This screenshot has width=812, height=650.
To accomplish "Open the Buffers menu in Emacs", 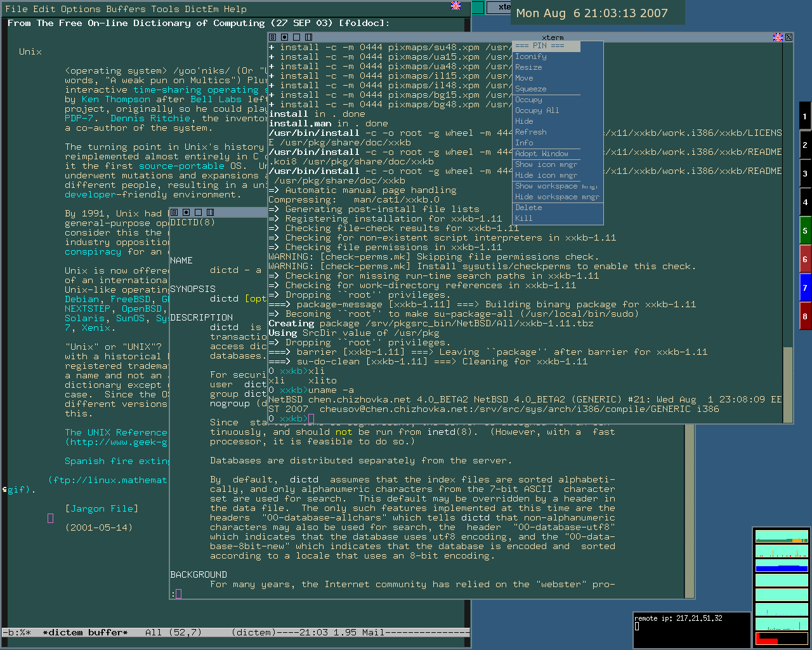I will pyautogui.click(x=126, y=9).
